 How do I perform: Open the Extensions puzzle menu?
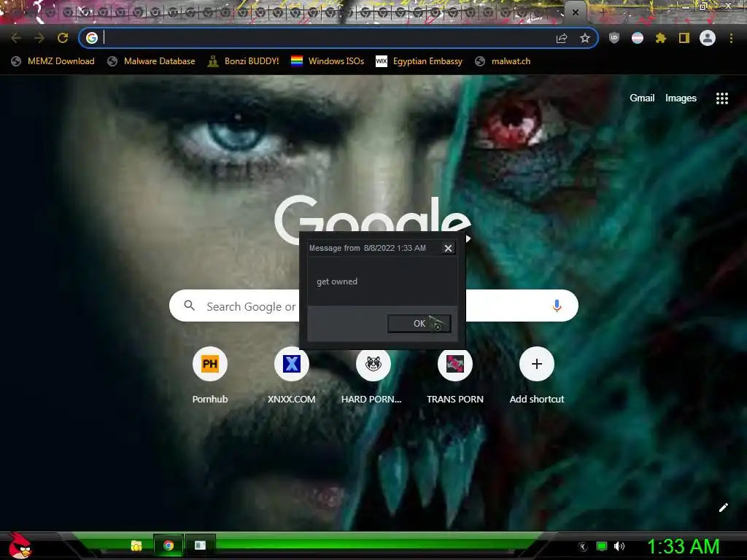(661, 38)
